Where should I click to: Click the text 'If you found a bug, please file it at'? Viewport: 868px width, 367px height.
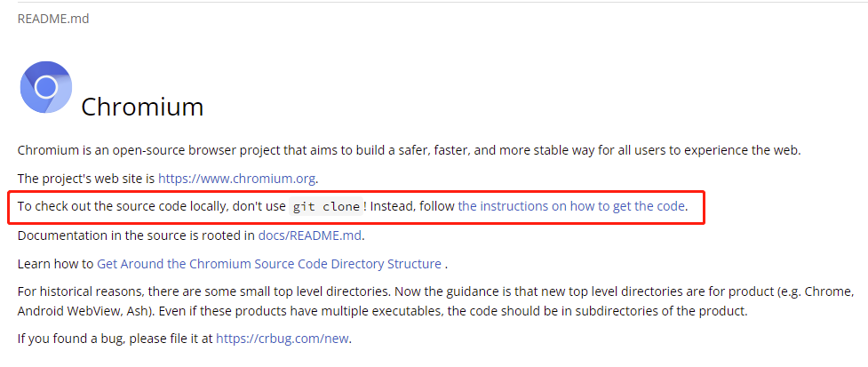115,339
